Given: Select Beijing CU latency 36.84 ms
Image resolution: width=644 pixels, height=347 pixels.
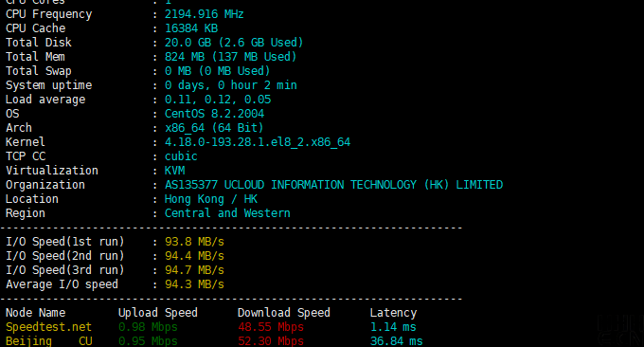Looking at the screenshot, I should click(x=396, y=341).
